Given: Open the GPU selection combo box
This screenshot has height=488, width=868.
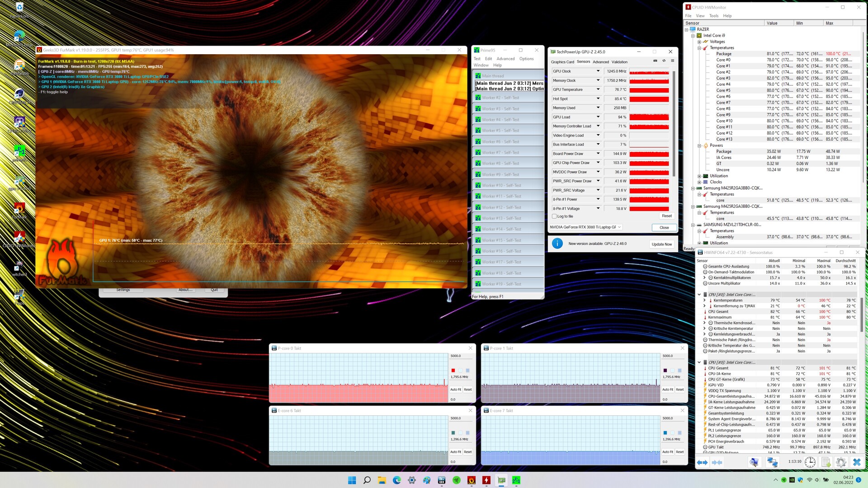Looking at the screenshot, I should [586, 227].
